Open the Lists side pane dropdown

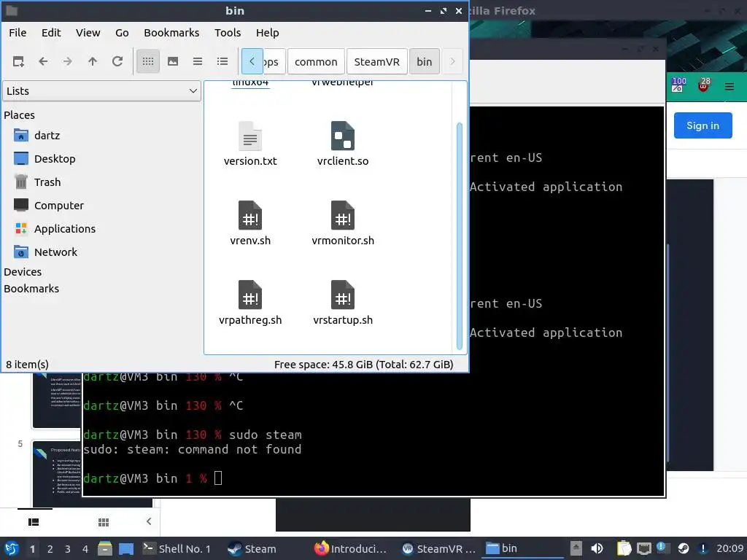[102, 91]
